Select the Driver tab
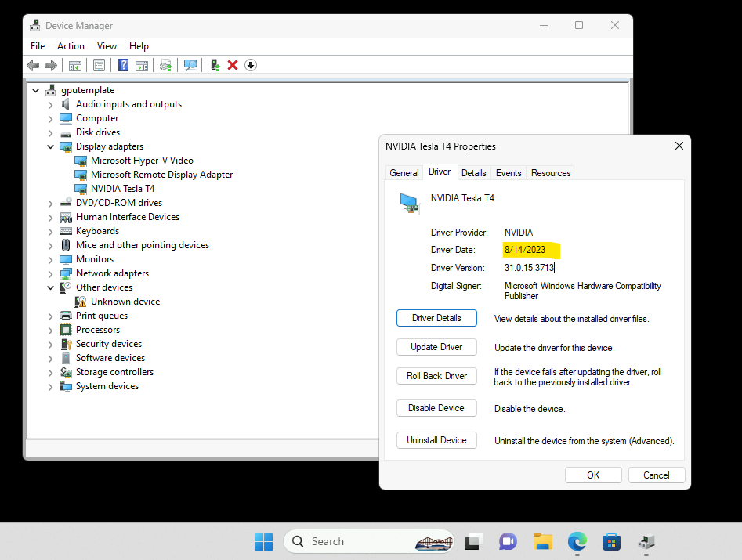The width and height of the screenshot is (742, 560). click(440, 172)
